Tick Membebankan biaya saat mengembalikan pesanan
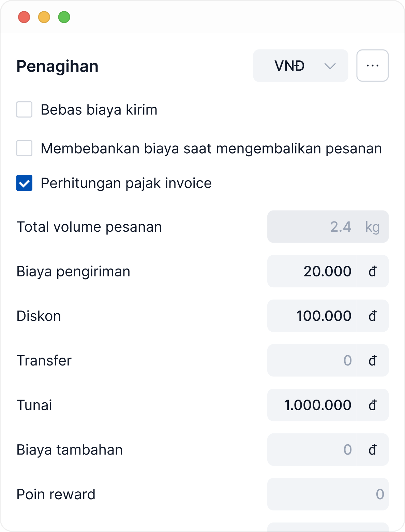This screenshot has width=405, height=532. coord(25,148)
